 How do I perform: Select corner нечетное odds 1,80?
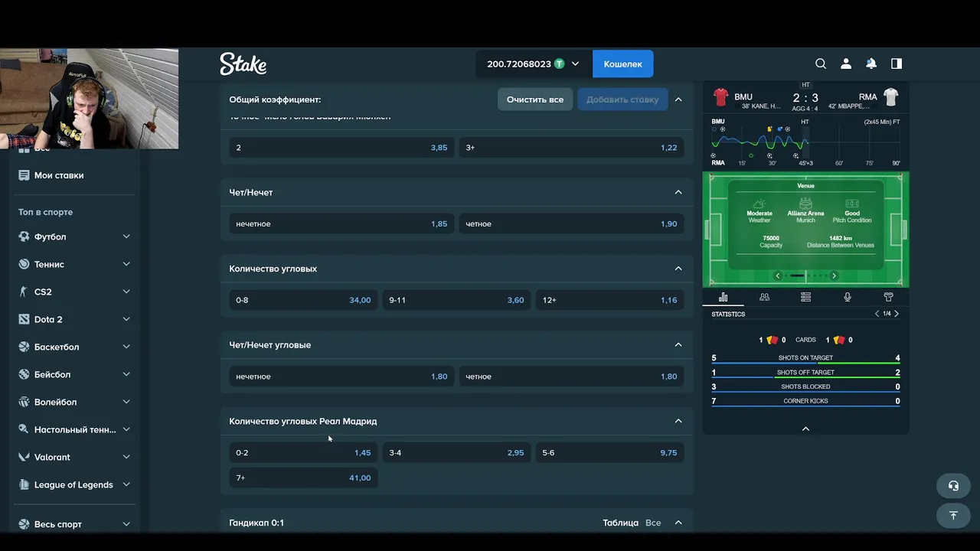tap(341, 377)
